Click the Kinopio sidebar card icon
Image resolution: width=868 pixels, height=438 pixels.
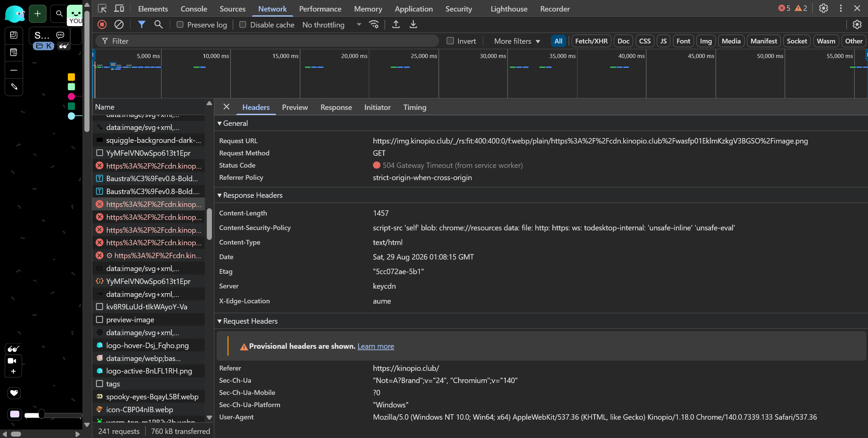pyautogui.click(x=14, y=35)
